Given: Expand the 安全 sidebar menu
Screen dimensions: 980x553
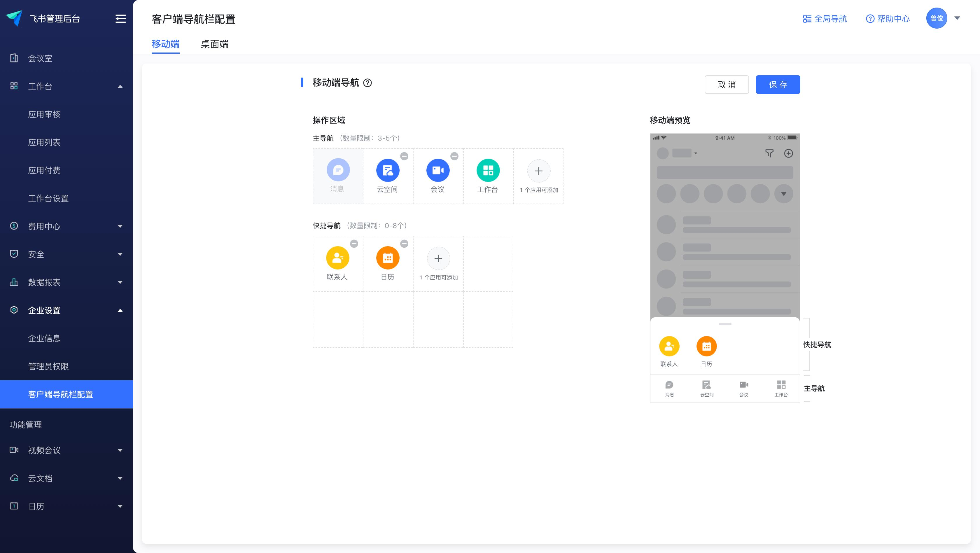Looking at the screenshot, I should coord(120,254).
